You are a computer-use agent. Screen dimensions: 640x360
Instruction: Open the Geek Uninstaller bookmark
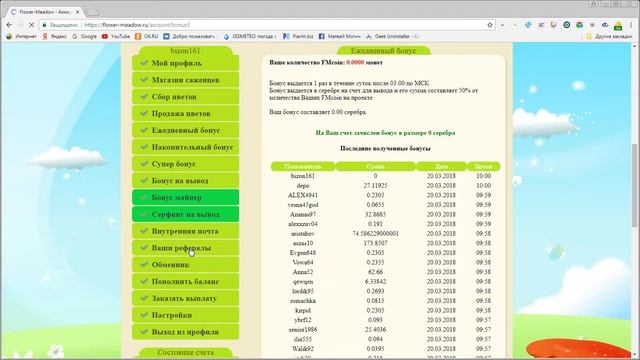(x=392, y=36)
